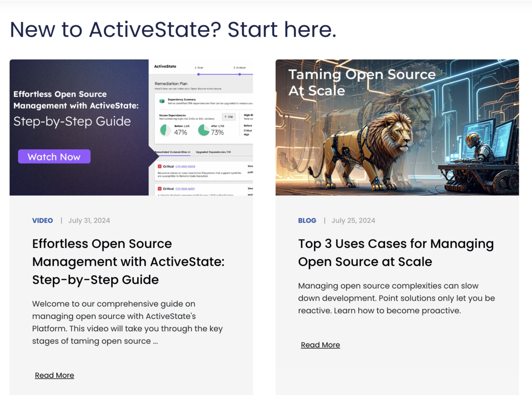Image resolution: width=532 pixels, height=395 pixels.
Task: Click the 1. Scan step marker
Action: click(x=199, y=74)
